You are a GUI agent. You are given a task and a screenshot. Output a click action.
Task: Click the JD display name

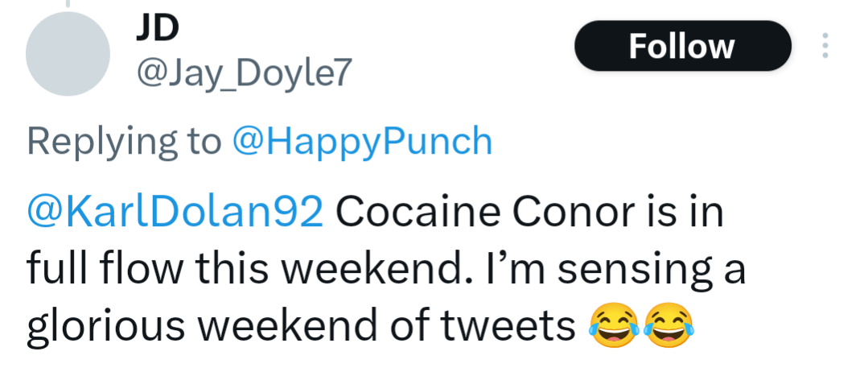tap(157, 29)
